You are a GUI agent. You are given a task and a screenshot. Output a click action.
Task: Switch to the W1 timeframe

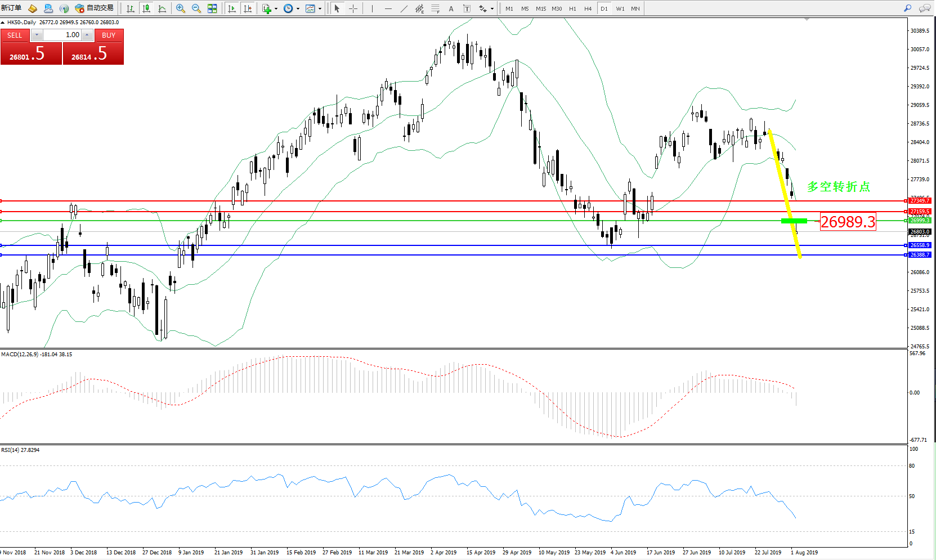click(620, 8)
